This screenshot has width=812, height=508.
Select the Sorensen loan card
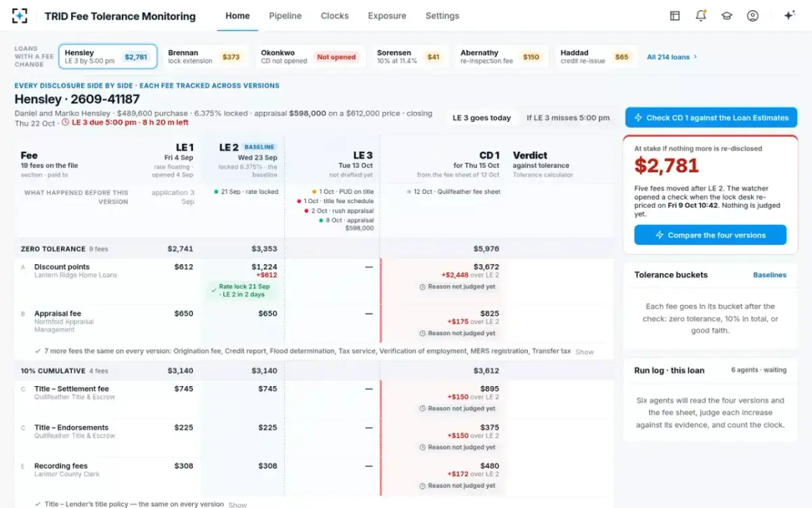(410, 57)
